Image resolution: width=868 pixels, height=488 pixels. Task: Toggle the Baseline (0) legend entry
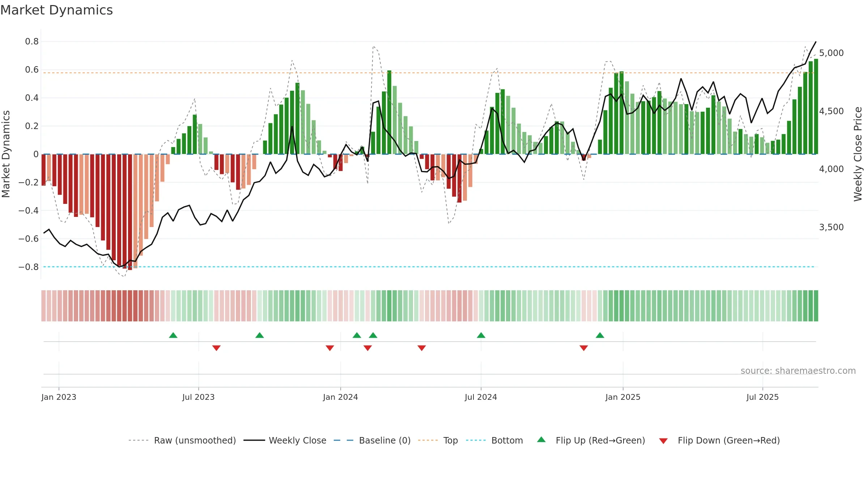372,440
